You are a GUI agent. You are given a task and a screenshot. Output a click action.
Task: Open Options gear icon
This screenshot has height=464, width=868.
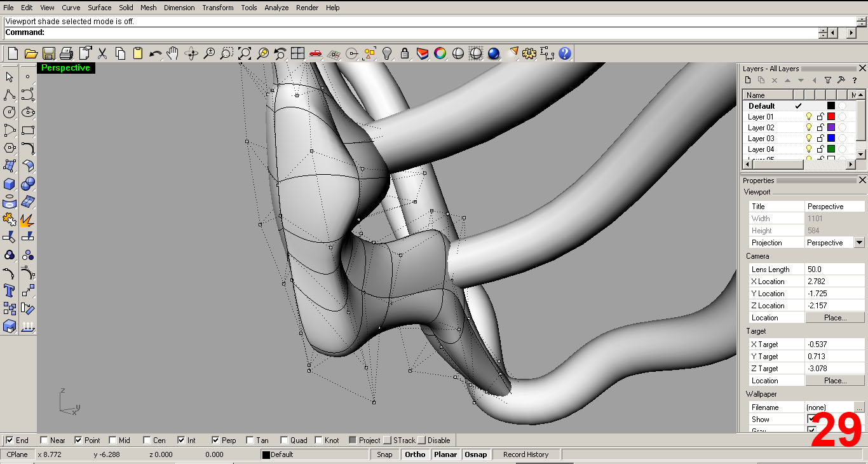click(x=529, y=53)
